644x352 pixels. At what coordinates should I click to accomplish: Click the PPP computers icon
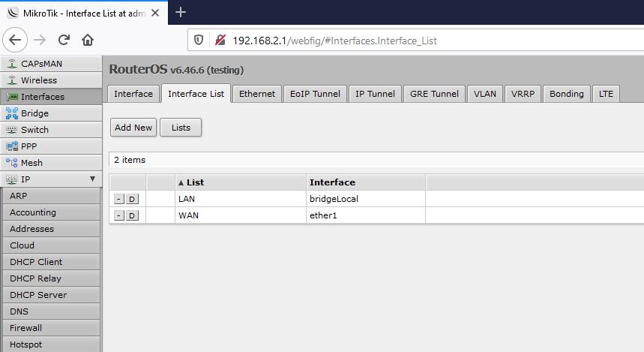point(12,146)
